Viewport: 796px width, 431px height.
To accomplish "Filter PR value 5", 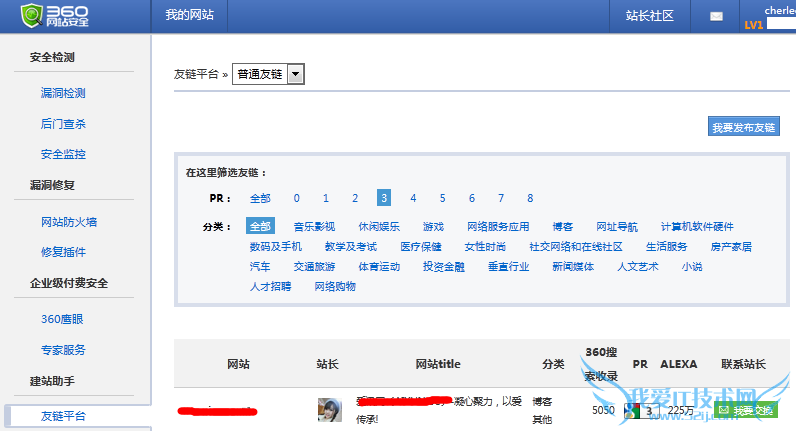I will tap(443, 198).
